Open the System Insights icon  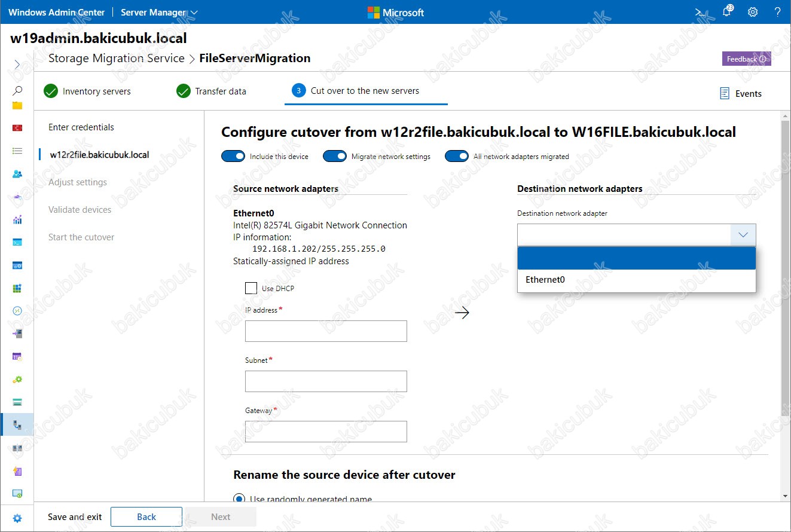[17, 471]
